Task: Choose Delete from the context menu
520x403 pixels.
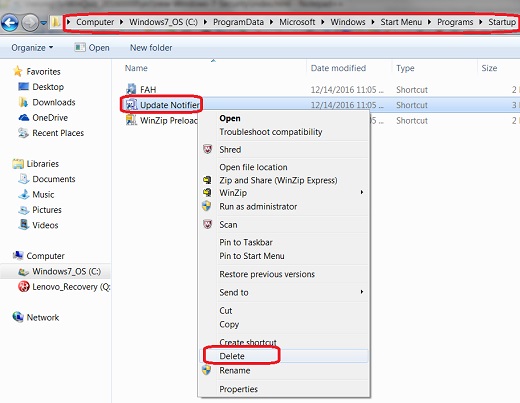Action: pos(232,356)
